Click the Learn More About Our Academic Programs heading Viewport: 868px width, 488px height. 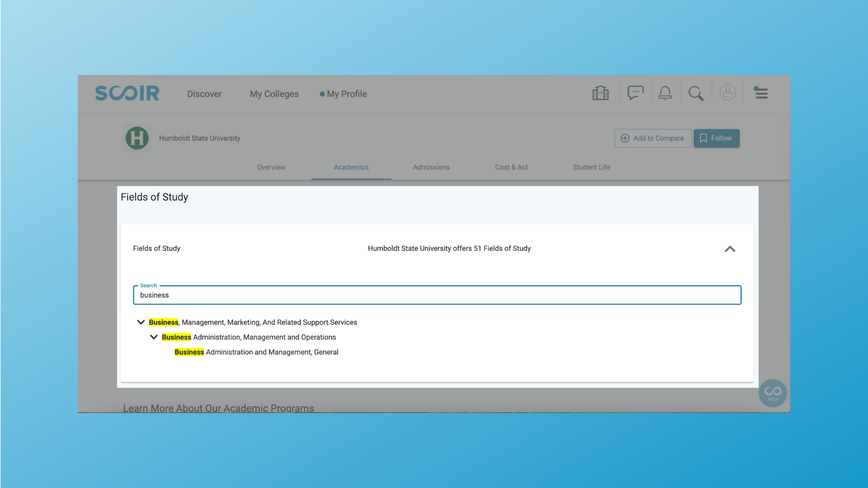(x=218, y=408)
